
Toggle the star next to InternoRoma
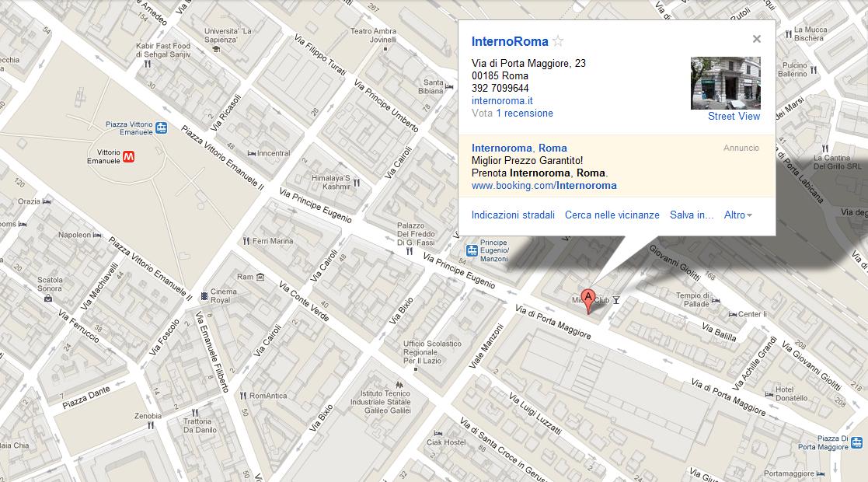558,41
